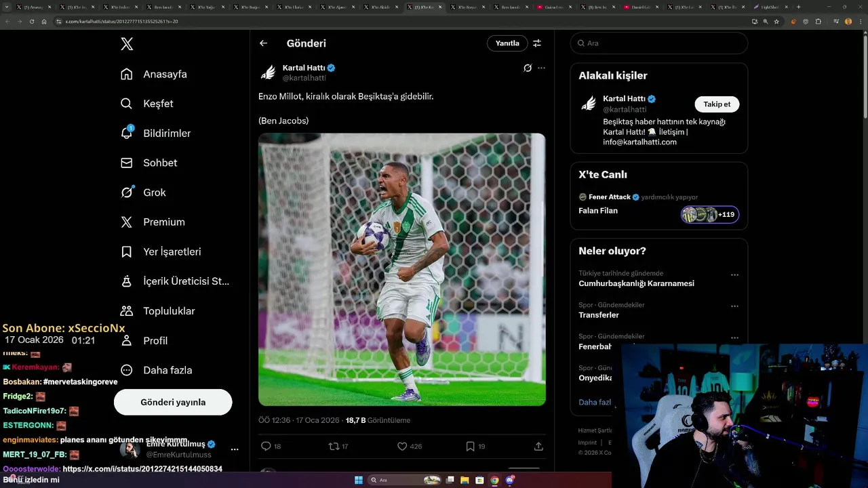Open File Explorer on the taskbar
The image size is (868, 488).
465,480
